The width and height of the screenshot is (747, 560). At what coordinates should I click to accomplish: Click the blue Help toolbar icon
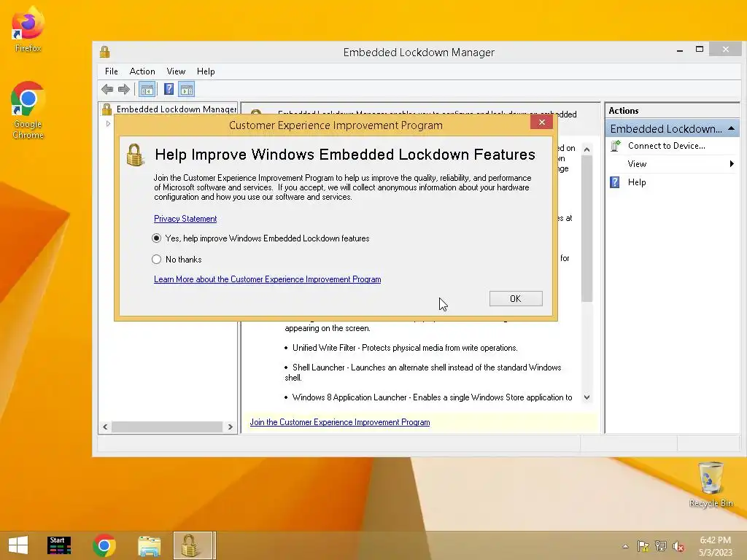click(x=169, y=89)
